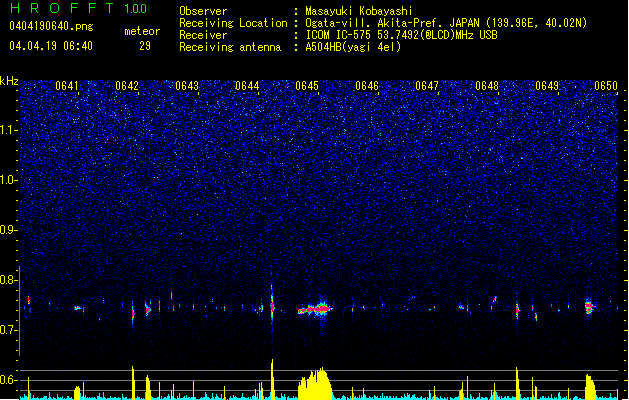Viewport: 629px width, 400px height.
Task: Click the 0641 time marker
Action: click(x=67, y=86)
